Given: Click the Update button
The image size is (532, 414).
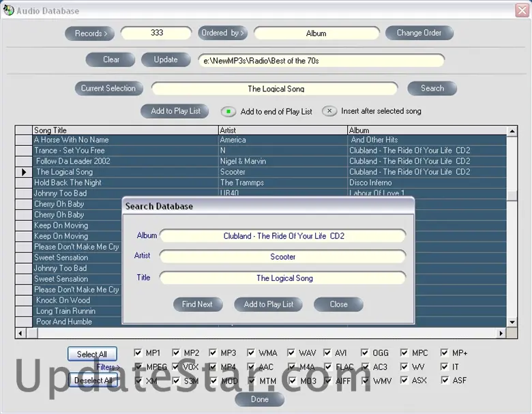Looking at the screenshot, I should [166, 60].
